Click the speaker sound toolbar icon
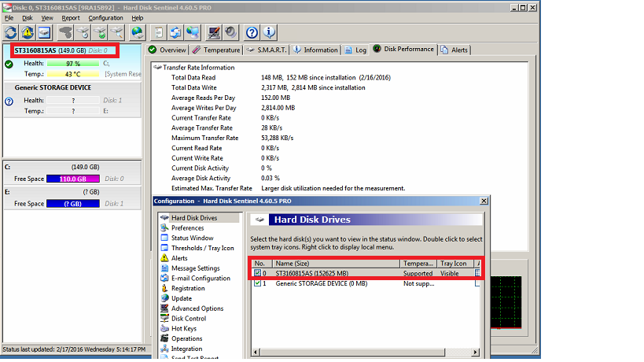The width and height of the screenshot is (644, 362). [231, 32]
